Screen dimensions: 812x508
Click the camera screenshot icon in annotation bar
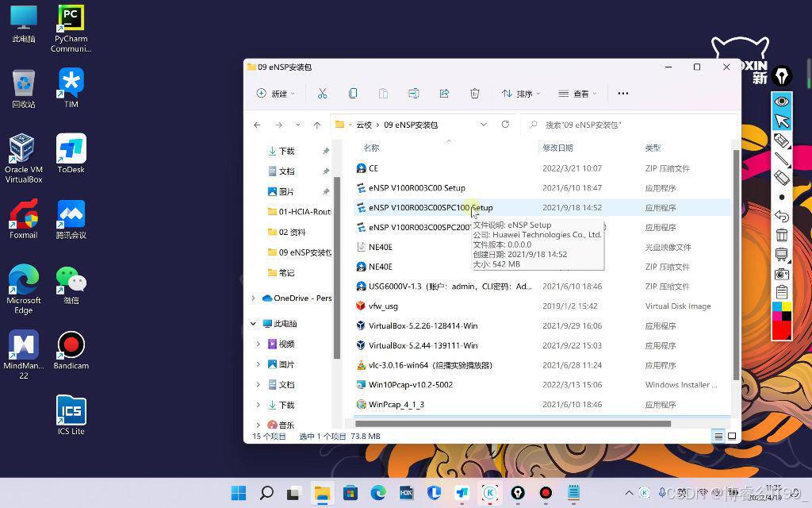781,273
